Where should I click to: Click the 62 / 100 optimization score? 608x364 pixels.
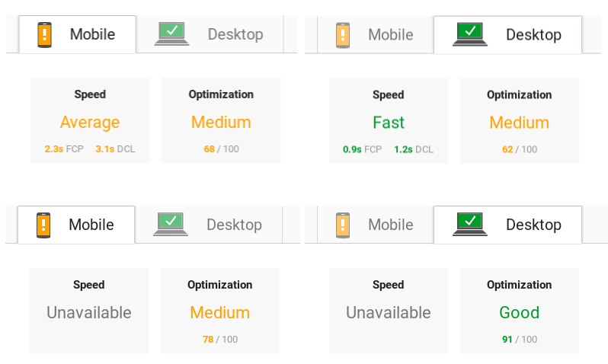pyautogui.click(x=519, y=149)
